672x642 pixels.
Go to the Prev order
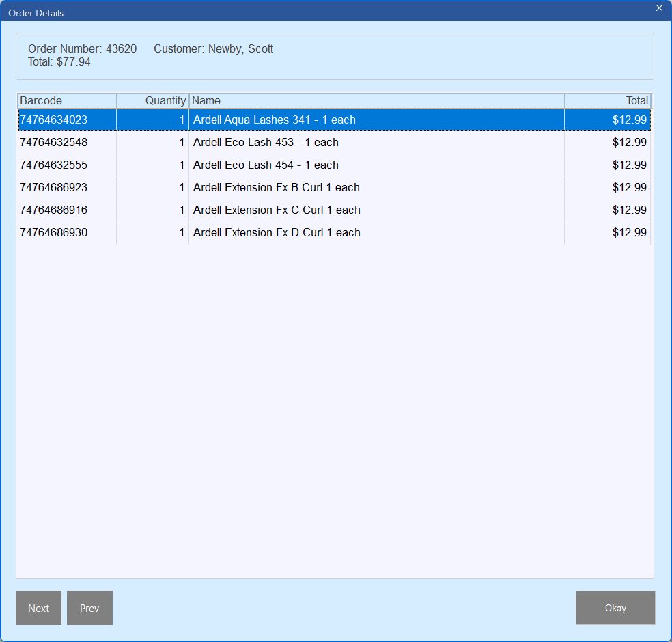[x=89, y=608]
